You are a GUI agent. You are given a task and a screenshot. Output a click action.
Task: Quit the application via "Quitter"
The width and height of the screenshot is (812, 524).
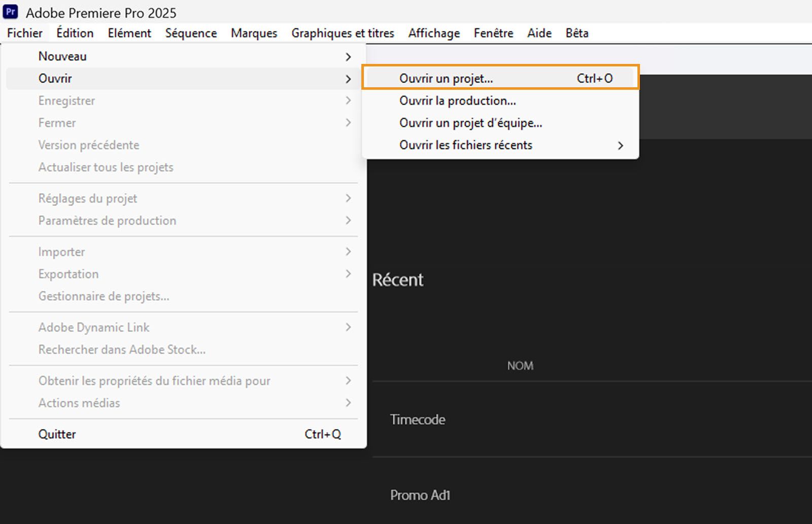click(x=57, y=434)
